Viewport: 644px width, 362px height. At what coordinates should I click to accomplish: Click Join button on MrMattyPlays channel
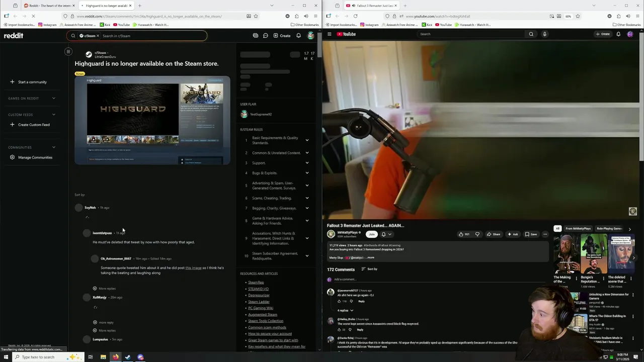tap(372, 234)
